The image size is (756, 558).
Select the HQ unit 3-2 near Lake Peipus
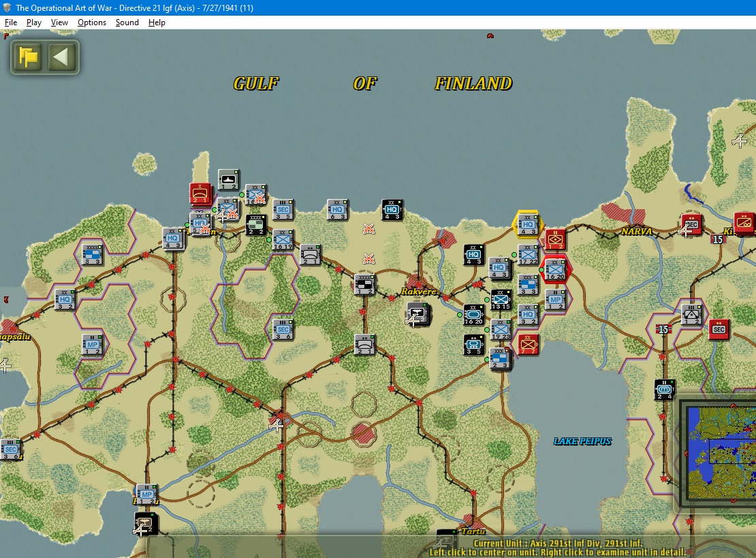pos(528,315)
